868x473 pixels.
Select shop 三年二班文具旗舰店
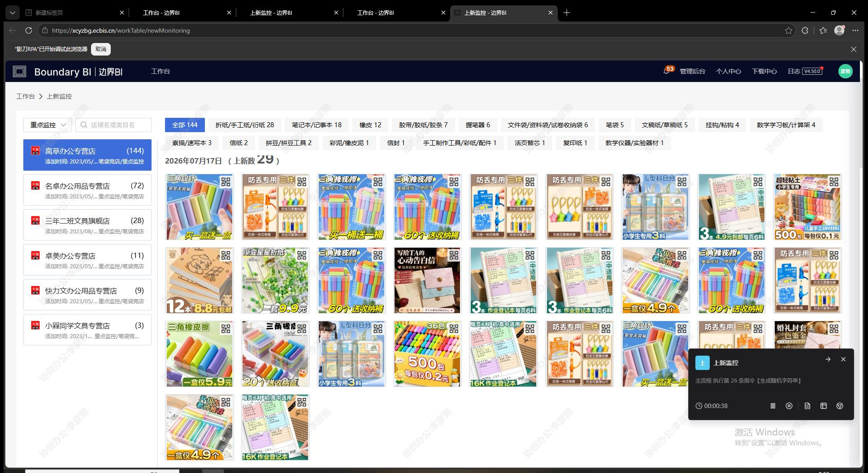pyautogui.click(x=87, y=225)
